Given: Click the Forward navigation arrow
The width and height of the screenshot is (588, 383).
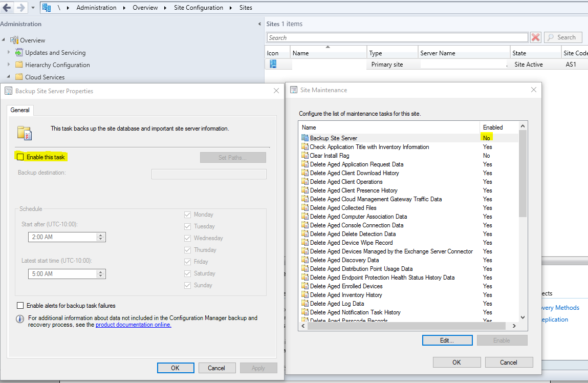Looking at the screenshot, I should [21, 8].
